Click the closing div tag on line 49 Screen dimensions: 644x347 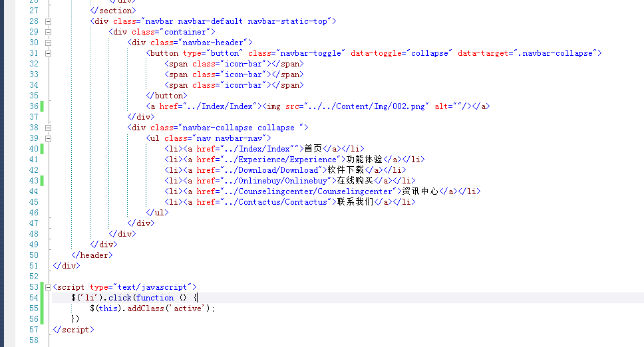(104, 245)
